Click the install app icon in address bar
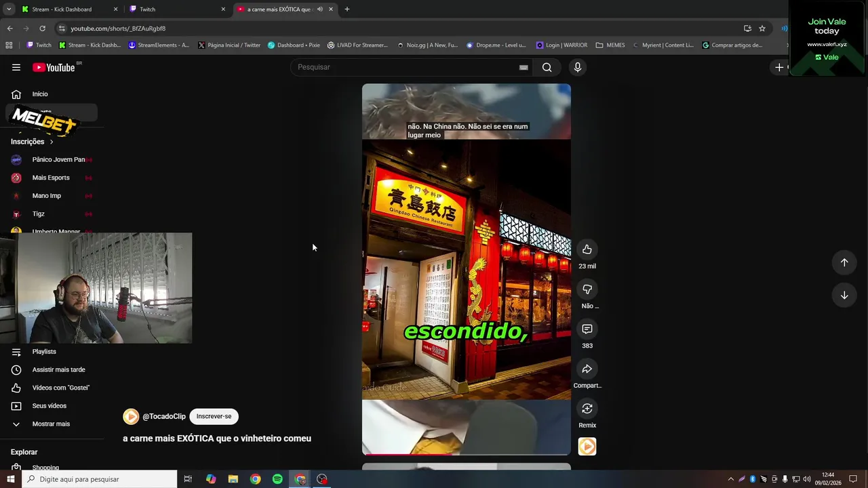The image size is (868, 488). pos(747,28)
